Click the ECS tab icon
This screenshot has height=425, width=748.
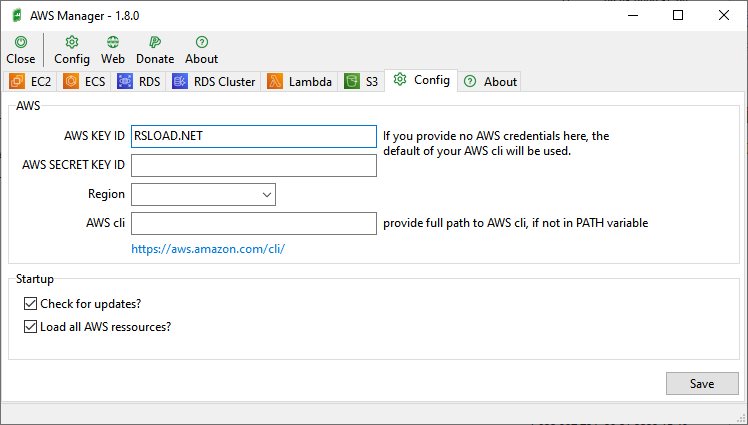click(71, 81)
